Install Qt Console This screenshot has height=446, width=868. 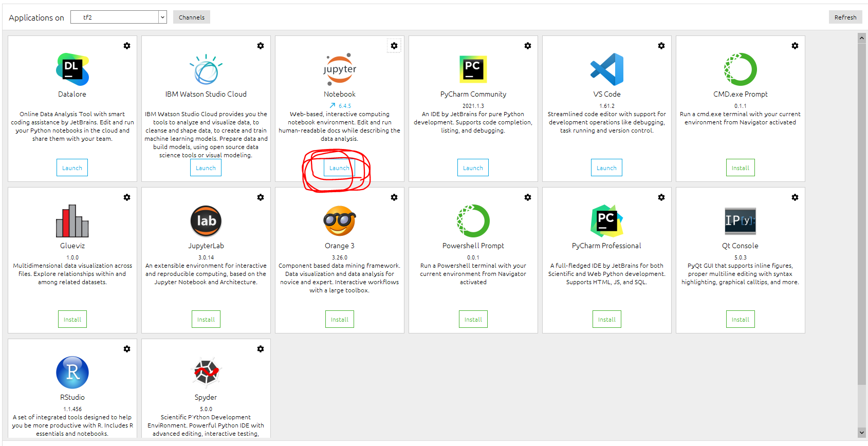pos(741,319)
